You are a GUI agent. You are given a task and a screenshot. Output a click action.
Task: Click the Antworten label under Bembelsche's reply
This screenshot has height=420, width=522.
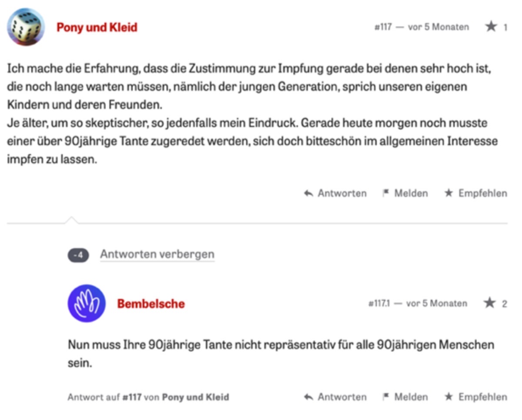click(x=342, y=397)
